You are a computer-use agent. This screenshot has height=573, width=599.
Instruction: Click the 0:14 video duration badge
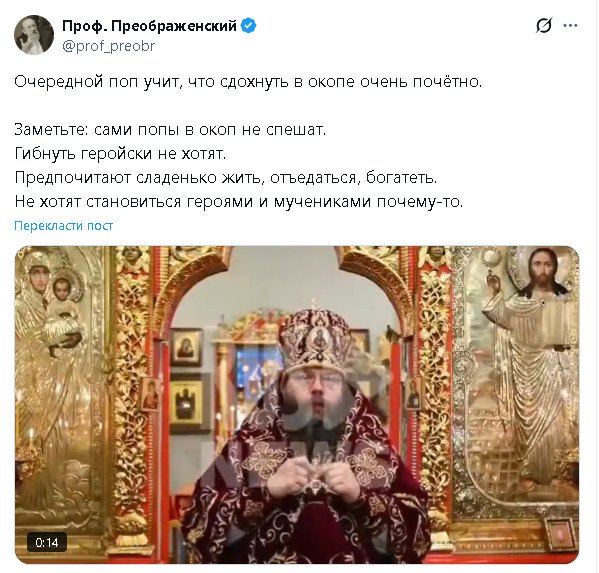pyautogui.click(x=47, y=542)
